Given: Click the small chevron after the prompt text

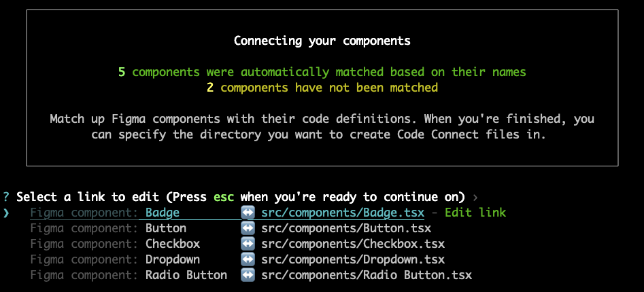Looking at the screenshot, I should (475, 198).
